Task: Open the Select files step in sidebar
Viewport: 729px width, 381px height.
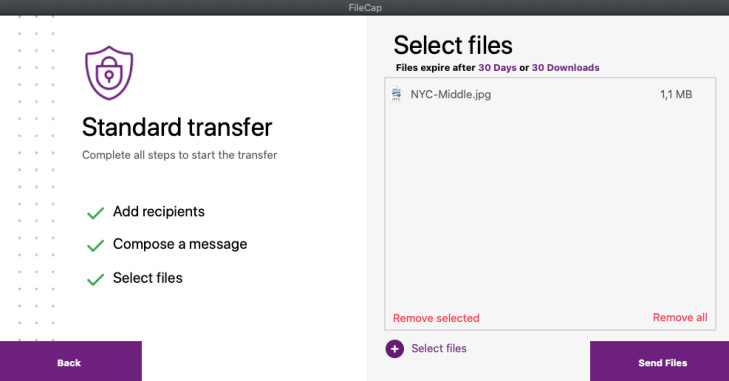Action: [x=148, y=278]
